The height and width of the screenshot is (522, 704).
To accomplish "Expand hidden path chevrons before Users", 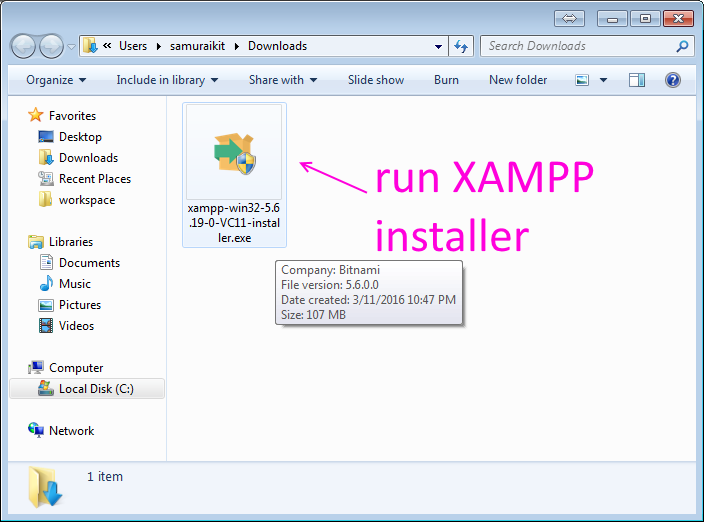I will [x=107, y=45].
